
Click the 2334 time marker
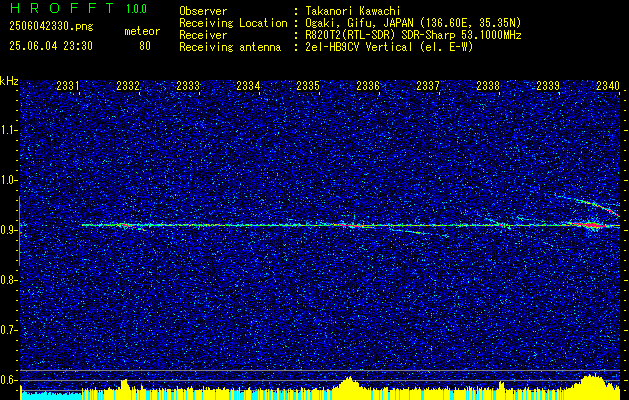click(248, 85)
